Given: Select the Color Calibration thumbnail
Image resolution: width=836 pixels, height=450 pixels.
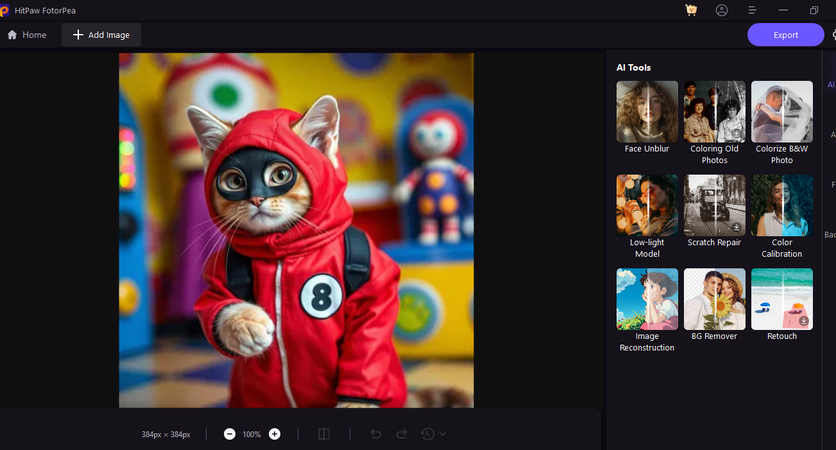Looking at the screenshot, I should tap(782, 205).
